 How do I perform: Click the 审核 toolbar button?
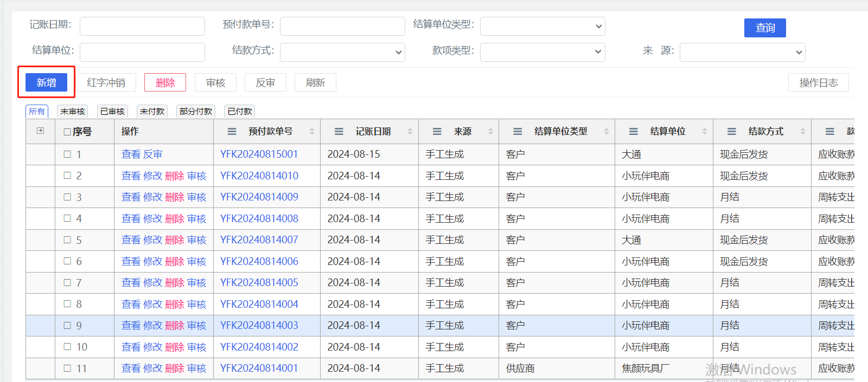[x=215, y=82]
